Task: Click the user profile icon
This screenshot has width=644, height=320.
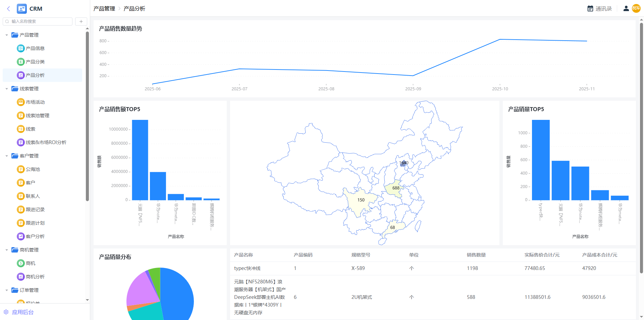Action: [626, 9]
